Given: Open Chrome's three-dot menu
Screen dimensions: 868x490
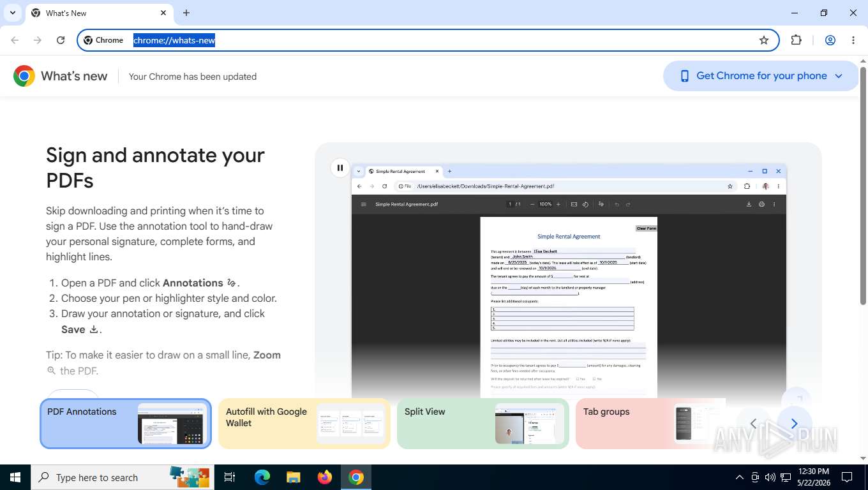Looking at the screenshot, I should [x=853, y=40].
